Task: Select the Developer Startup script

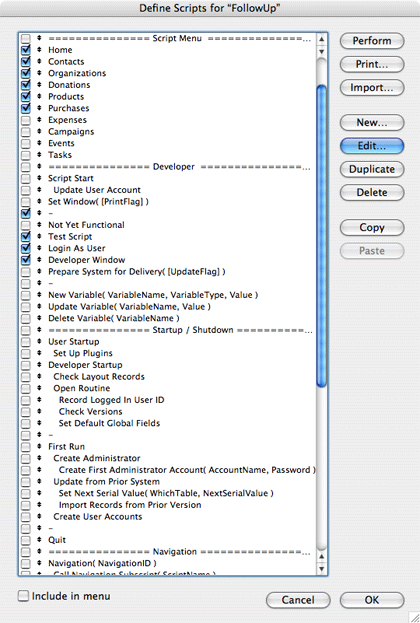Action: pyautogui.click(x=167, y=365)
